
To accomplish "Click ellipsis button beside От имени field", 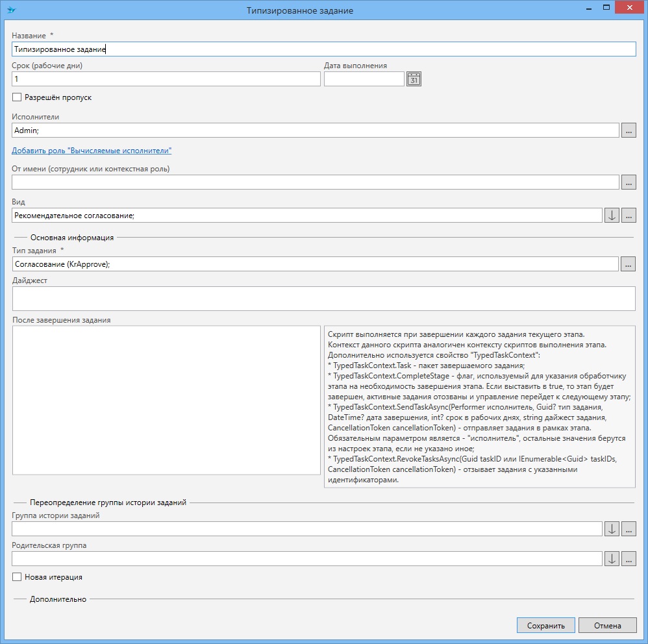I will [x=628, y=182].
